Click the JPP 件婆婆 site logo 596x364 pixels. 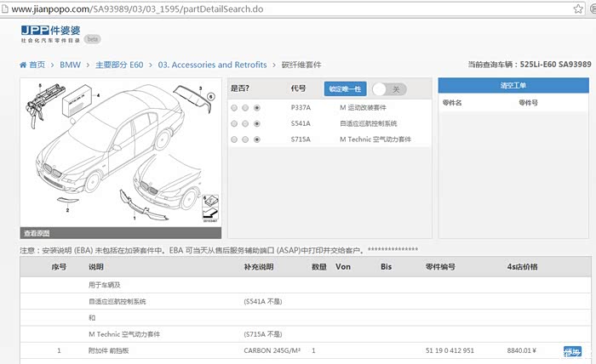[49, 33]
